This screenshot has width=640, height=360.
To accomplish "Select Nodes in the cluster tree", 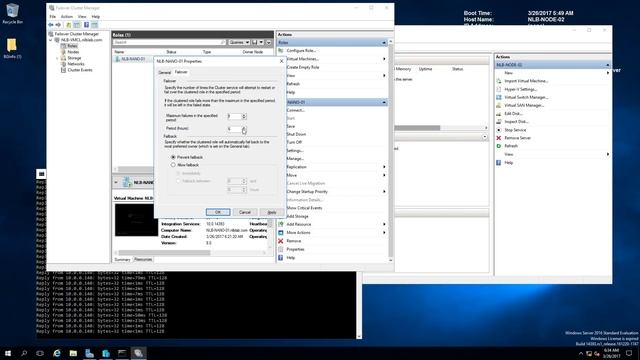I will [x=73, y=52].
